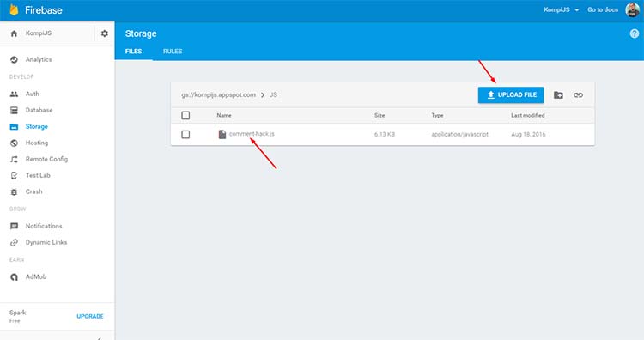The image size is (644, 340).
Task: Click the breadcrumb chevron before JS
Action: (x=263, y=94)
